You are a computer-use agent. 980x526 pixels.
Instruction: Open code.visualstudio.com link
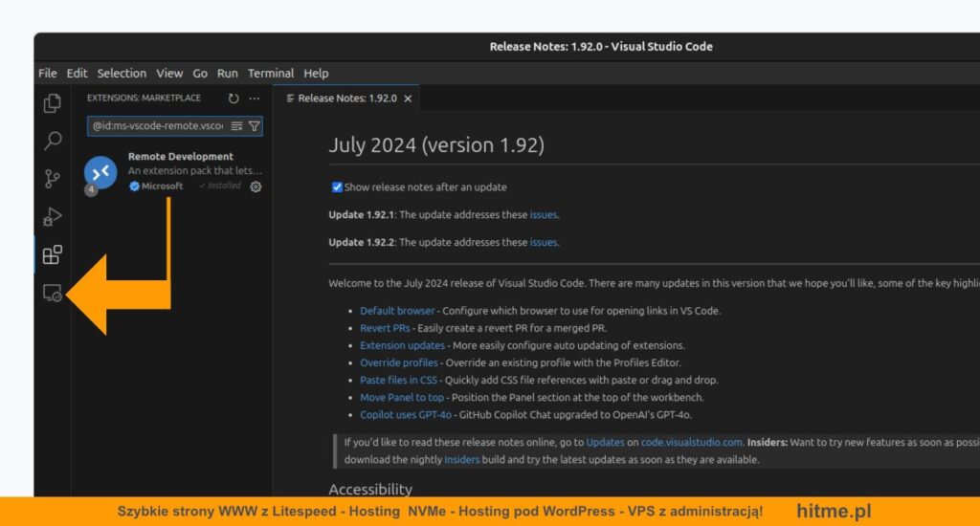[x=692, y=442]
